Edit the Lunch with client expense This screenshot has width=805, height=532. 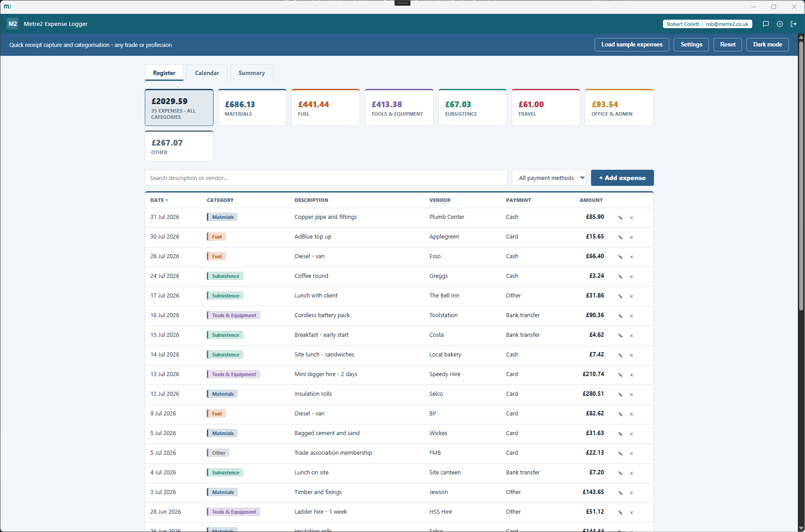(620, 296)
